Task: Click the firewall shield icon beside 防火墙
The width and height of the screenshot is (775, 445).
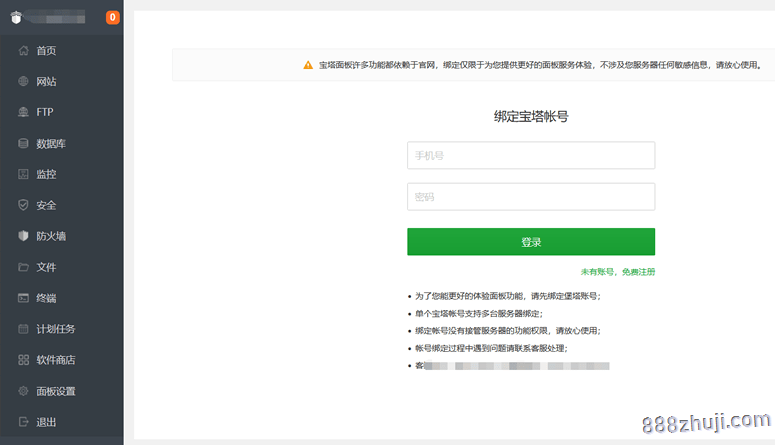Action: pos(23,236)
